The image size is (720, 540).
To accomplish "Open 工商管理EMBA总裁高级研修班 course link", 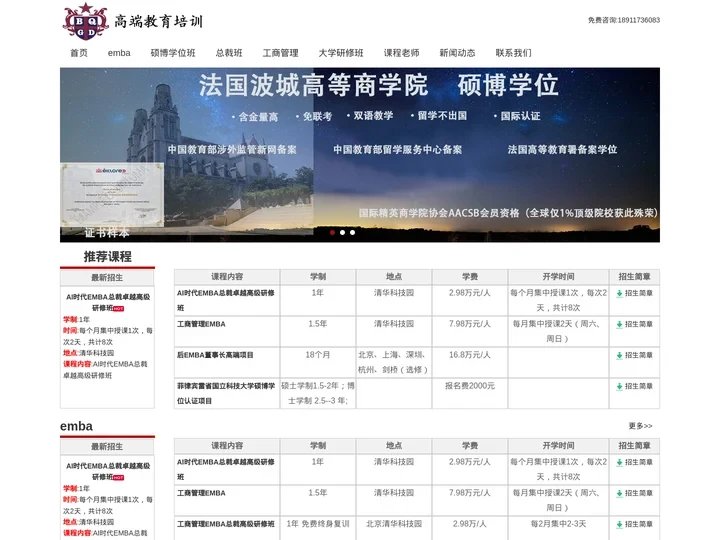I will coord(226,524).
